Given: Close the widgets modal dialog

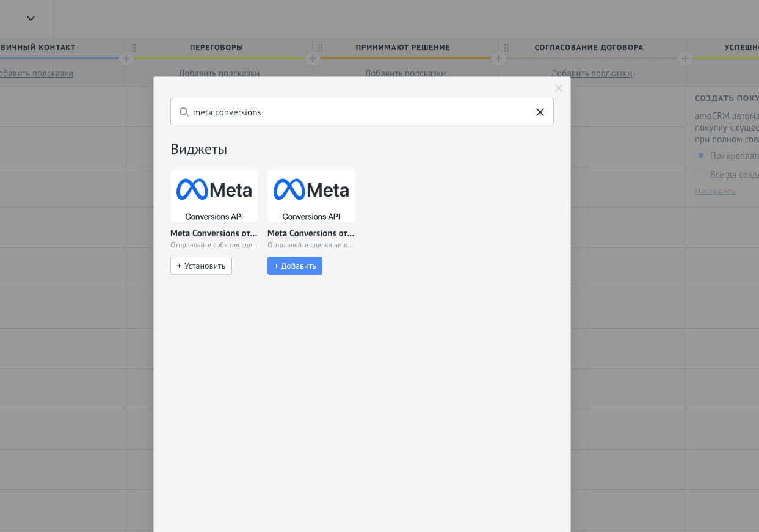Looking at the screenshot, I should [x=558, y=88].
